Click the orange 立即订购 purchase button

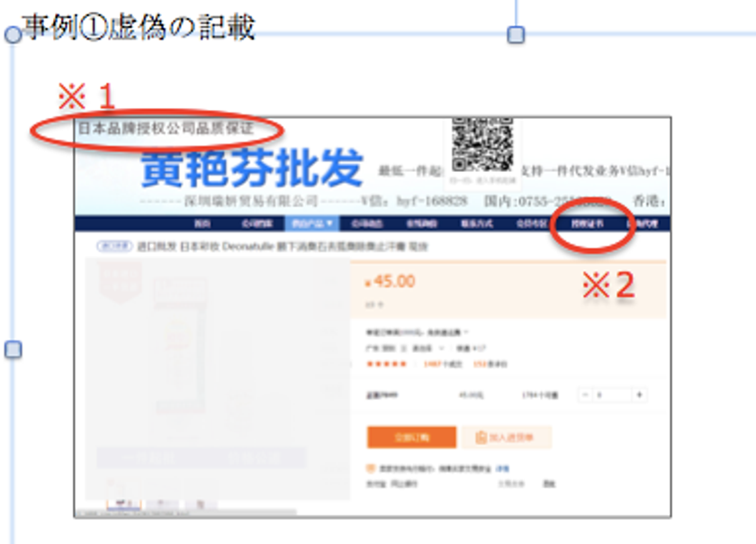tap(411, 437)
